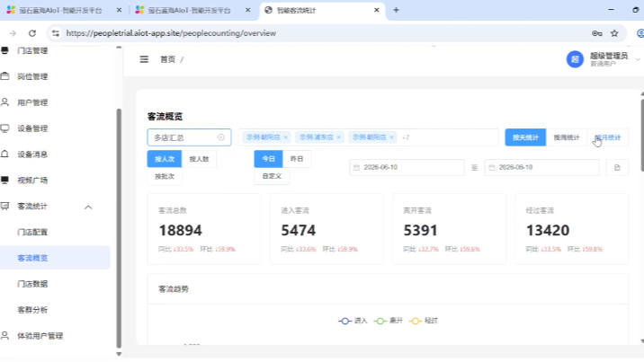Click the sidebar scroll-down arrow
The height and width of the screenshot is (362, 644).
(119, 354)
